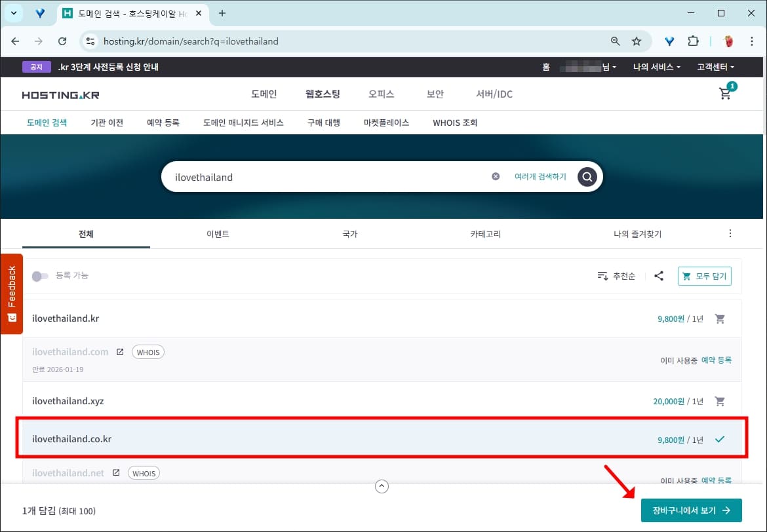Viewport: 767px width, 532px height.
Task: Close the 도메인 검색 browser tab
Action: point(199,14)
